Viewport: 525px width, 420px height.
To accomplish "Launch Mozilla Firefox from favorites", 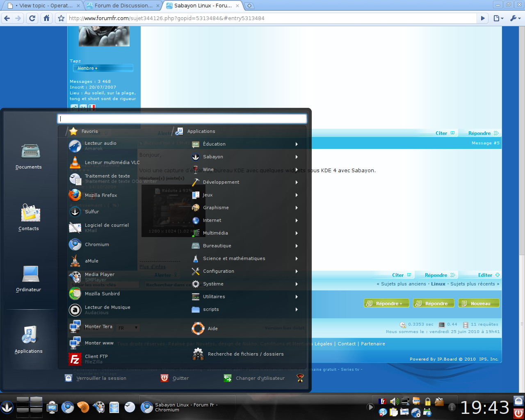I will click(x=100, y=195).
